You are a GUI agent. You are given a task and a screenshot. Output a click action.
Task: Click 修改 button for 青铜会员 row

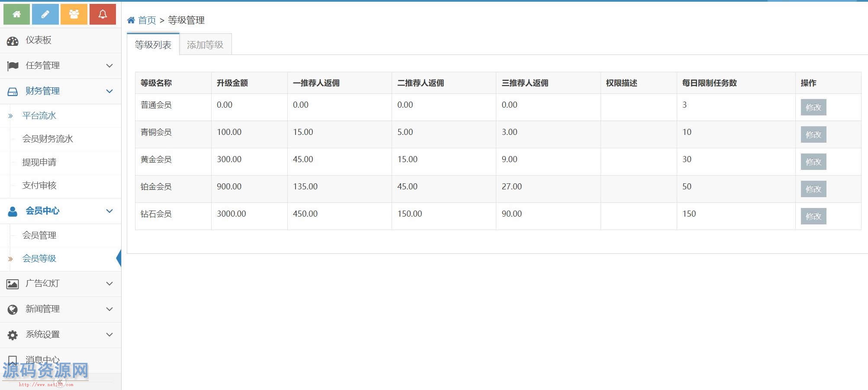(813, 134)
